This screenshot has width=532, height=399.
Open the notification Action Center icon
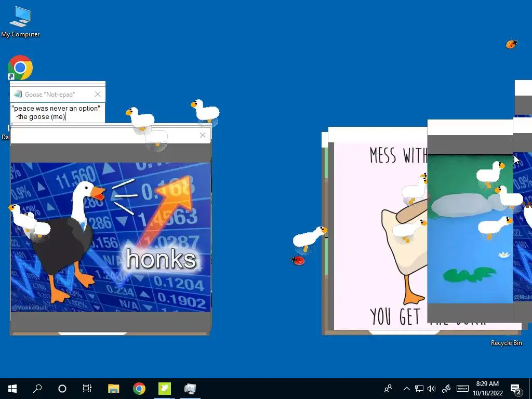(x=516, y=389)
